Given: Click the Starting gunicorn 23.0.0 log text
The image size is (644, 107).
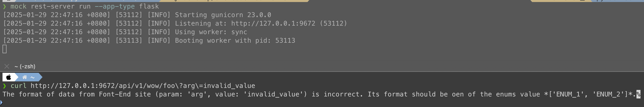Looking at the screenshot, I should pyautogui.click(x=223, y=15).
